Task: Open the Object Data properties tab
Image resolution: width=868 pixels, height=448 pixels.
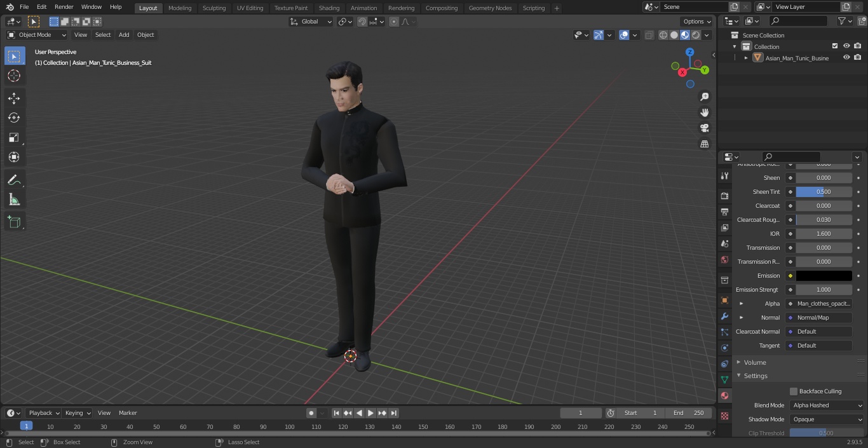Action: pos(724,379)
